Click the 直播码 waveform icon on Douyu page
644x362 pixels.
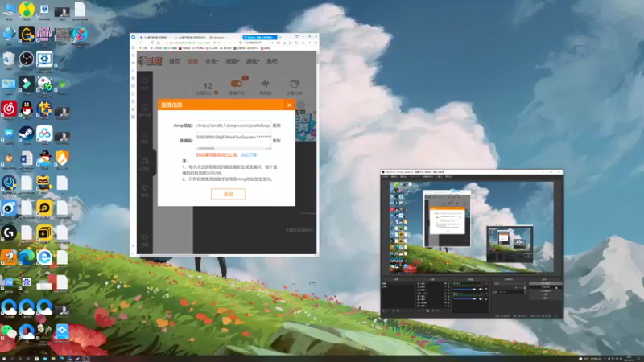(266, 84)
